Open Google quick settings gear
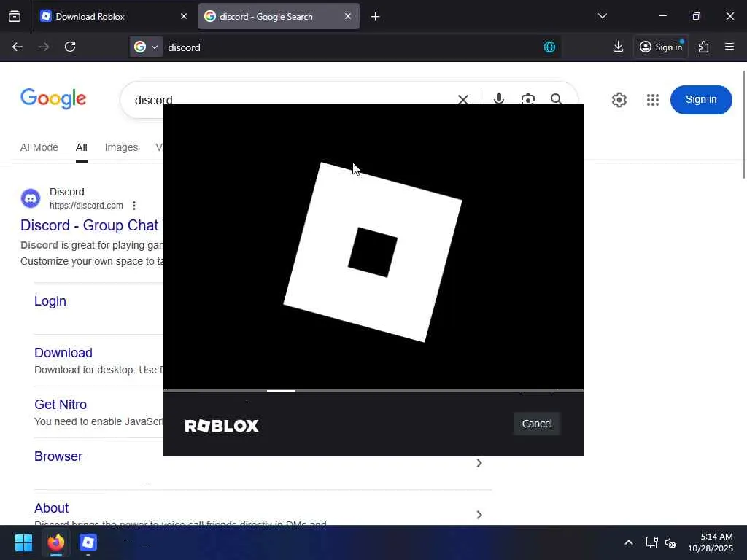The height and width of the screenshot is (560, 747). click(x=619, y=99)
